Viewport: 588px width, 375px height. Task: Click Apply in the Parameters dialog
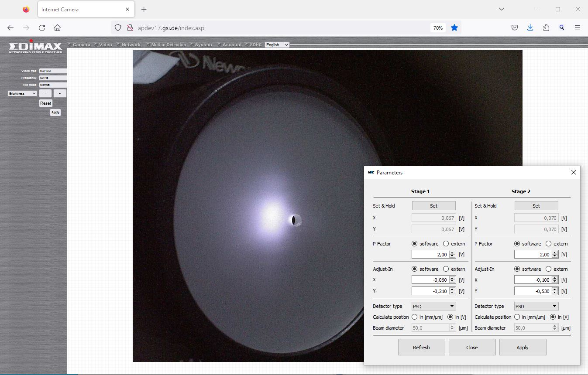523,348
